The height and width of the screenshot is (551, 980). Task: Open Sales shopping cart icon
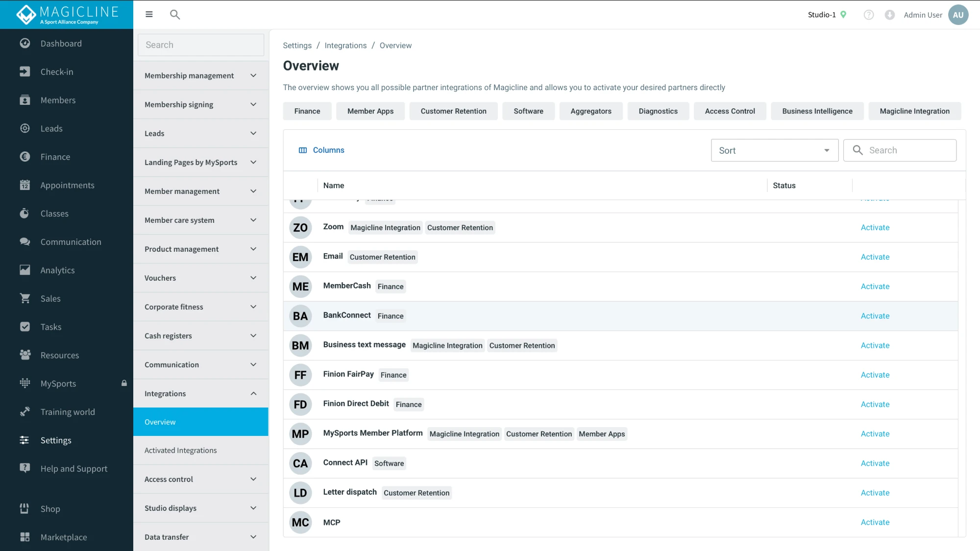(x=25, y=298)
